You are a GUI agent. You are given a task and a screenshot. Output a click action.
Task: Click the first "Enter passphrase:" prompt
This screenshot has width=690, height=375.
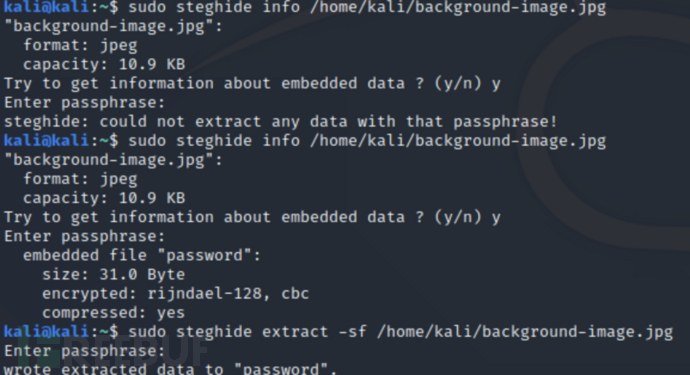point(84,103)
